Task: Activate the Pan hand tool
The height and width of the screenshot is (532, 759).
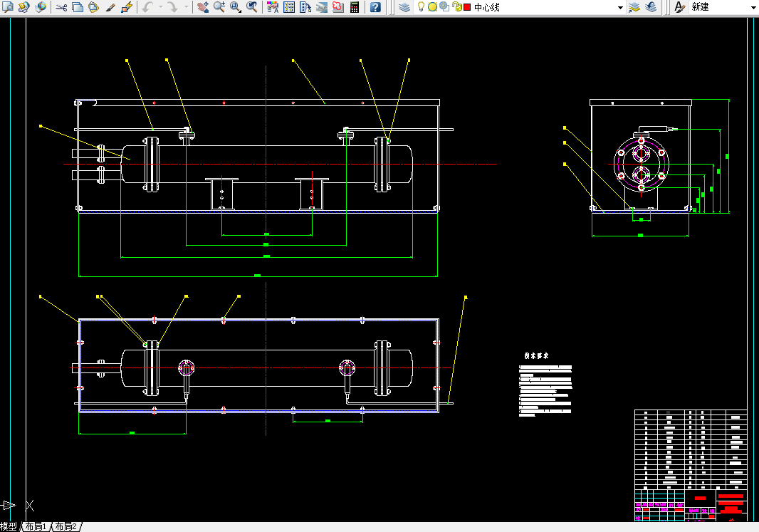Action: click(203, 7)
